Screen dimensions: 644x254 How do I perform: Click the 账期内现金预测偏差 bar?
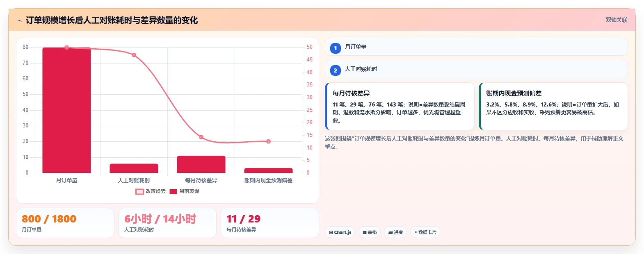coord(268,170)
